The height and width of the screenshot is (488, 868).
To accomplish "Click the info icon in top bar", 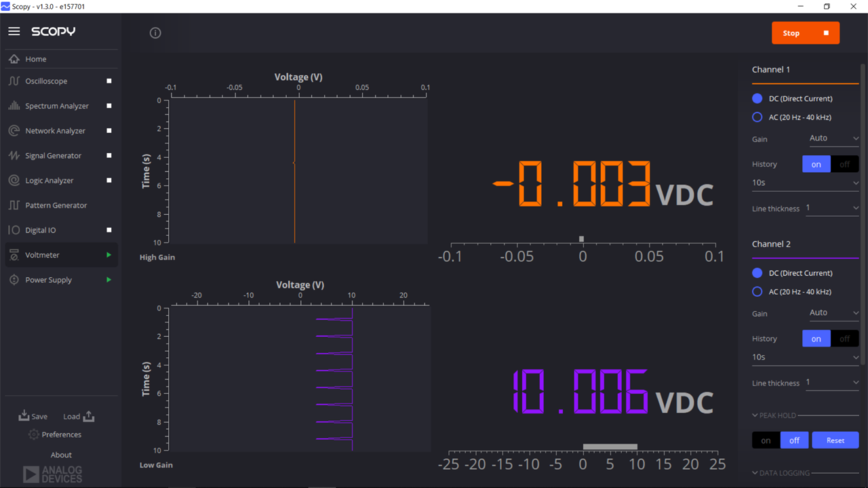I will click(155, 33).
